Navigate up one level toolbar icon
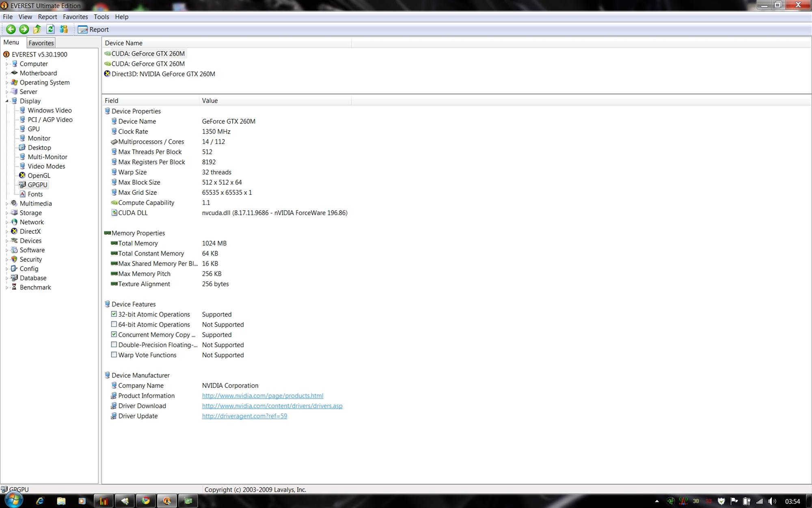The height and width of the screenshot is (508, 812). coord(37,29)
